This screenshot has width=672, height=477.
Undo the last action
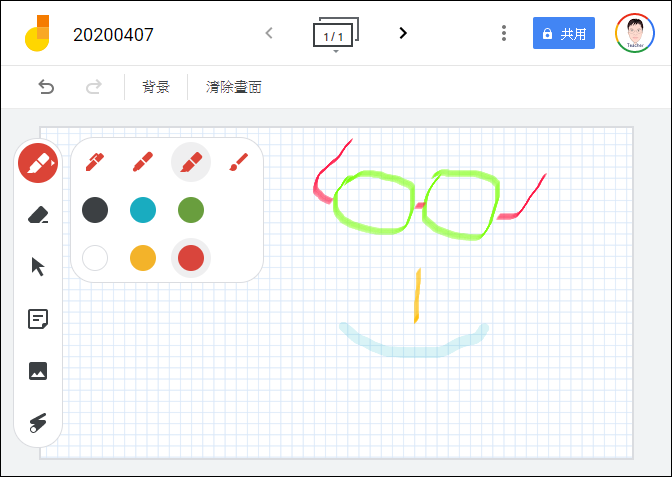tap(46, 87)
